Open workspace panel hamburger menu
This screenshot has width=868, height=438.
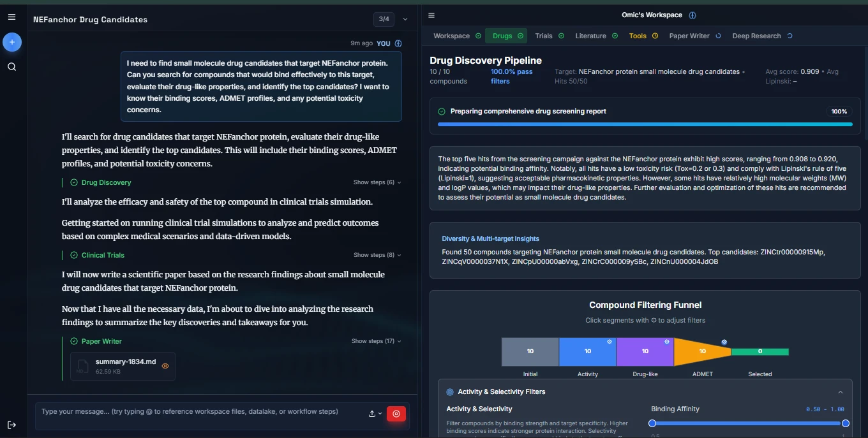coord(431,15)
